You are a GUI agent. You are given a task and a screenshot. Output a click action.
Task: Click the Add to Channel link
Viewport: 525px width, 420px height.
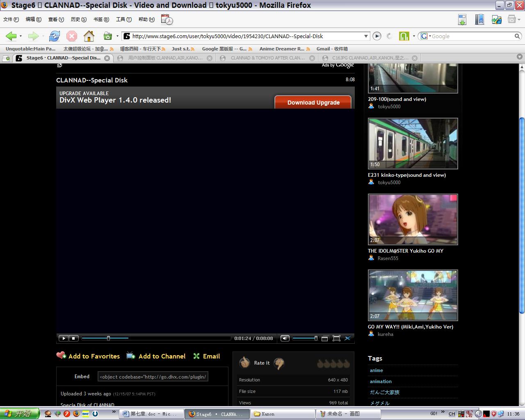pyautogui.click(x=162, y=356)
